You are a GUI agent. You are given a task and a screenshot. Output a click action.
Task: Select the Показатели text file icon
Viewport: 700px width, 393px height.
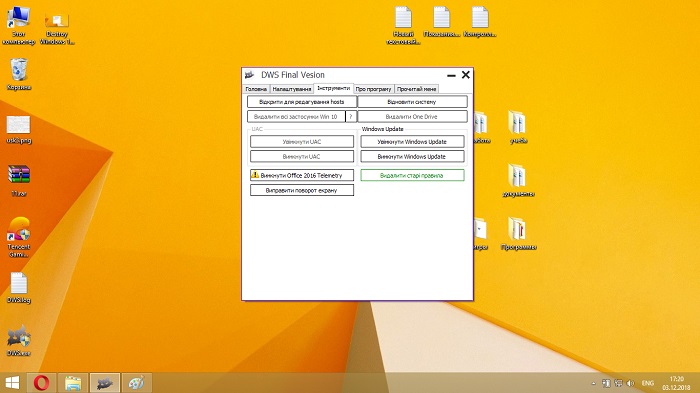[442, 21]
